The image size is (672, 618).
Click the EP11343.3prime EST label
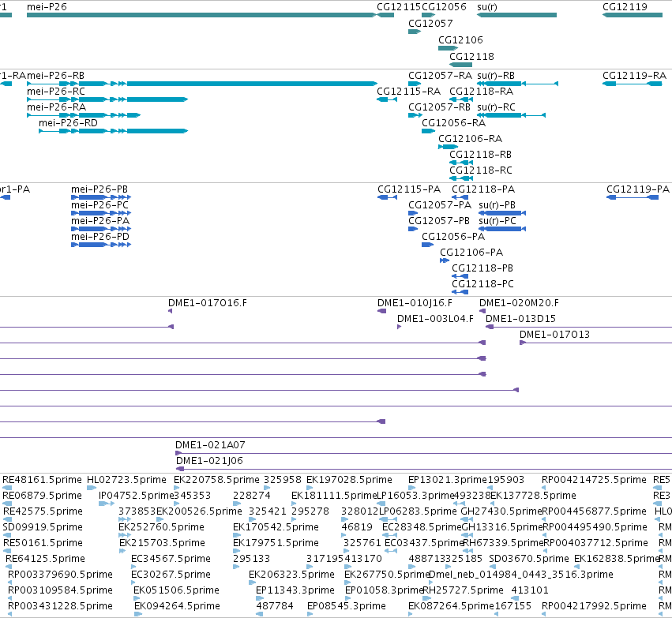pyautogui.click(x=295, y=590)
